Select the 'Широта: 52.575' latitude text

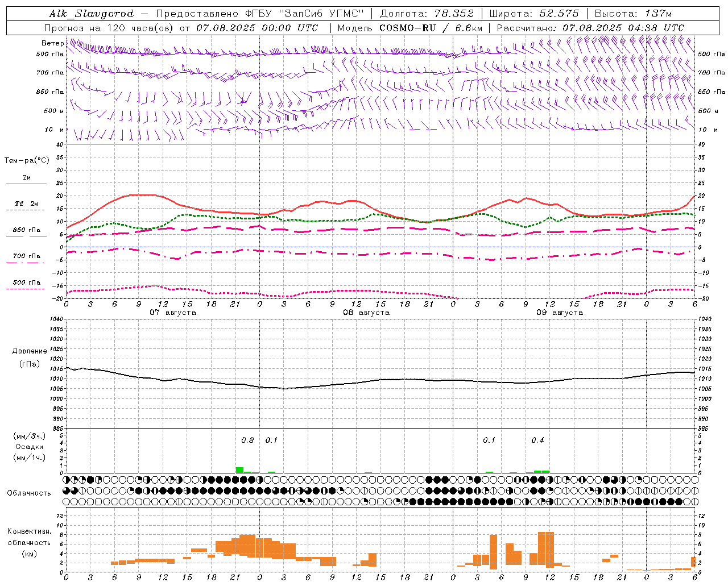[x=534, y=14]
